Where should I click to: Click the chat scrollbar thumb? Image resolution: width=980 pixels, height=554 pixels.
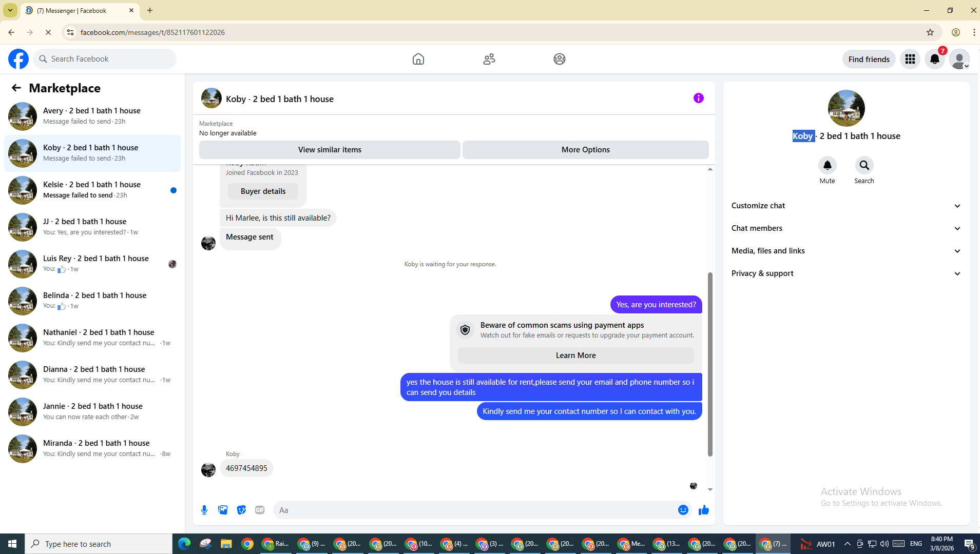pyautogui.click(x=710, y=364)
